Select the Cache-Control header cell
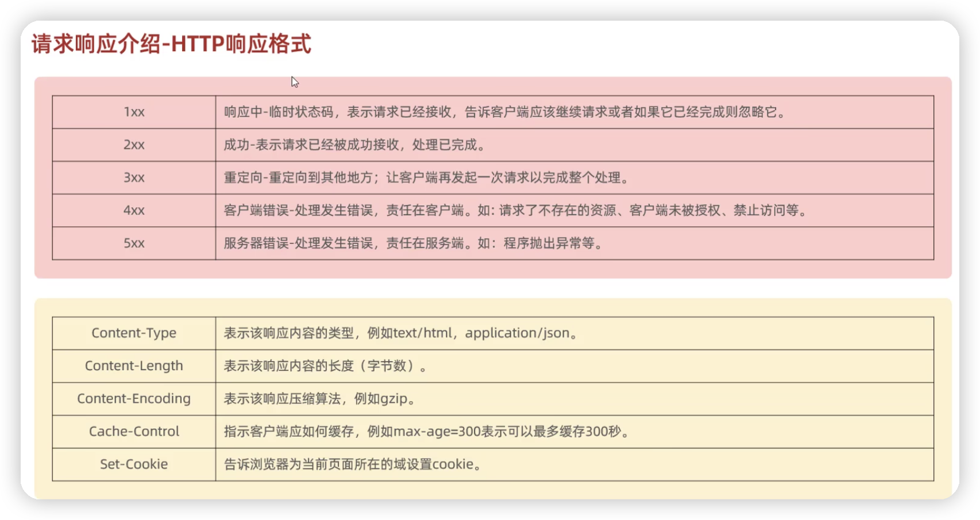This screenshot has height=520, width=980. [134, 431]
